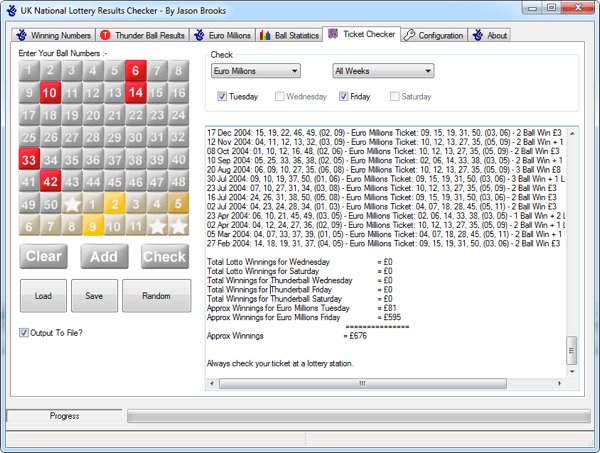Click the 17 Dec 2004 result line
The width and height of the screenshot is (600, 453).
click(x=384, y=133)
